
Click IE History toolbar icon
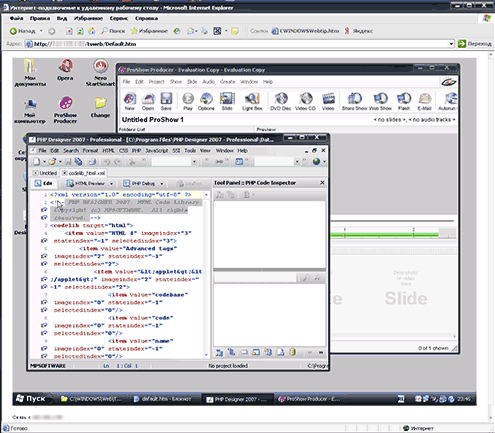tap(177, 31)
